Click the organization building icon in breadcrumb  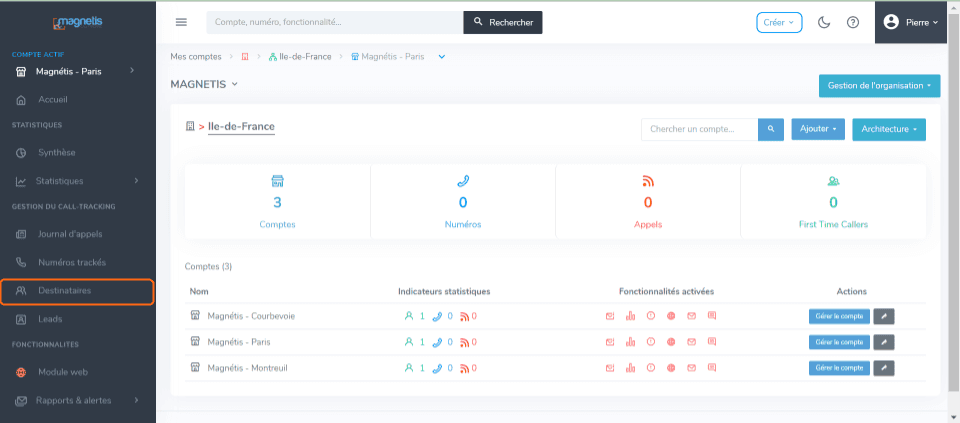tap(245, 56)
